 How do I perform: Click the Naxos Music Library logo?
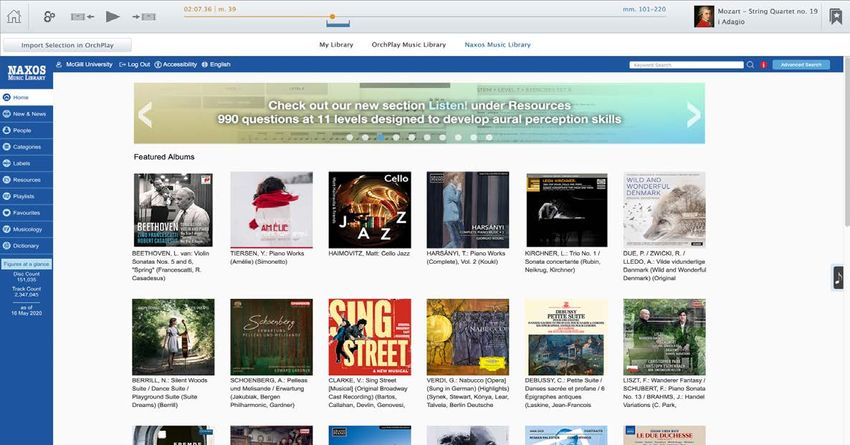[x=27, y=72]
